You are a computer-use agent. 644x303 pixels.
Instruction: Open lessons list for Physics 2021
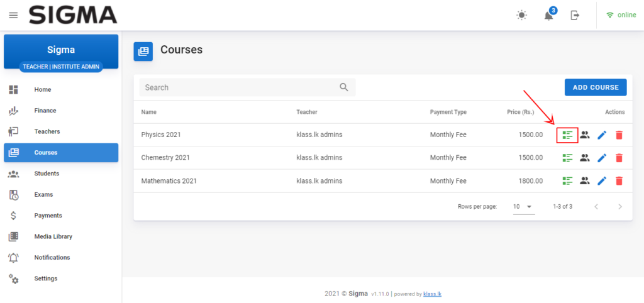[x=567, y=135]
